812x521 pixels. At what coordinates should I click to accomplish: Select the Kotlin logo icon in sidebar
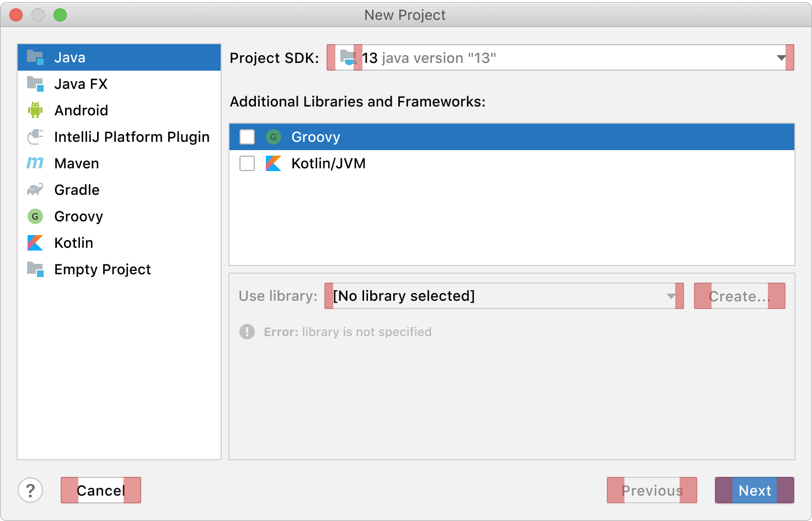tap(35, 243)
